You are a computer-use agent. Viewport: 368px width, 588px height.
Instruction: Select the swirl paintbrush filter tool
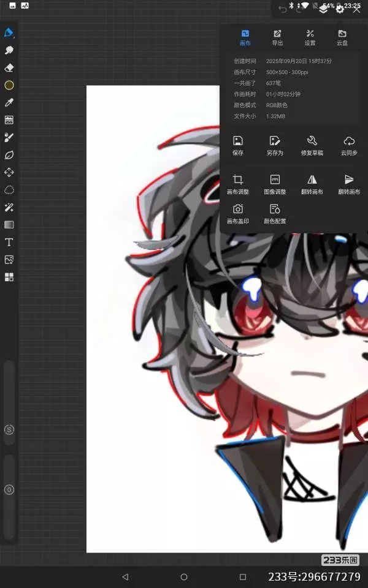pyautogui.click(x=9, y=137)
